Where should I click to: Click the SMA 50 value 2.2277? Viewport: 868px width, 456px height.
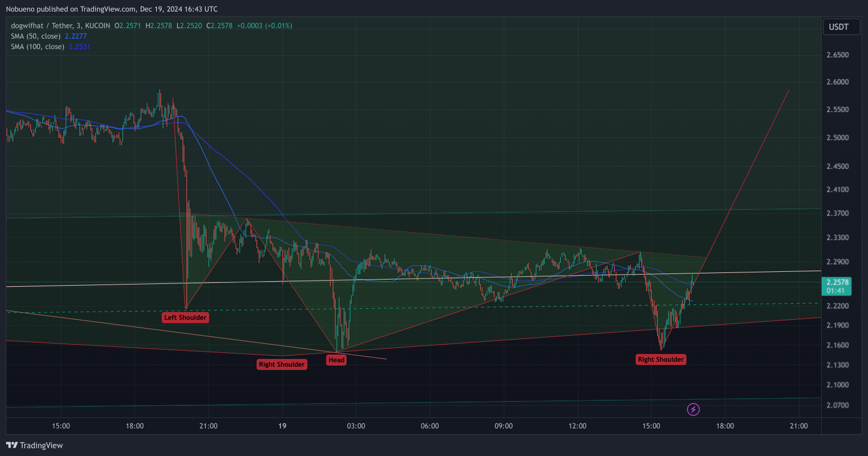tap(76, 36)
